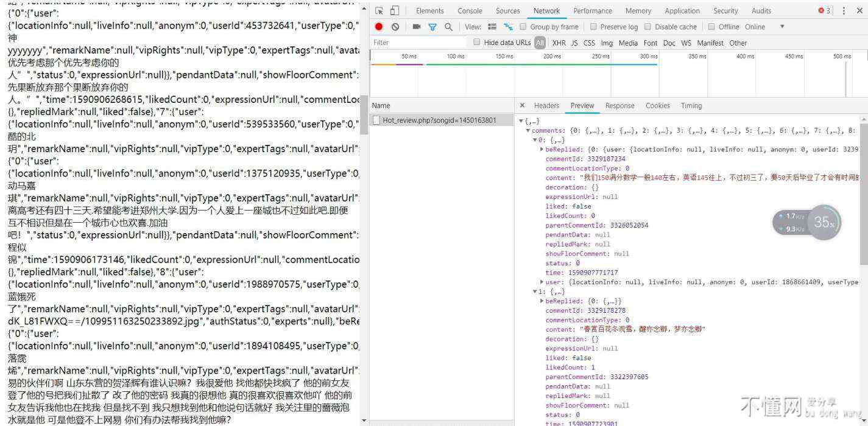This screenshot has height=426, width=868.
Task: Click the network timeline overview area
Action: pyautogui.click(x=609, y=79)
